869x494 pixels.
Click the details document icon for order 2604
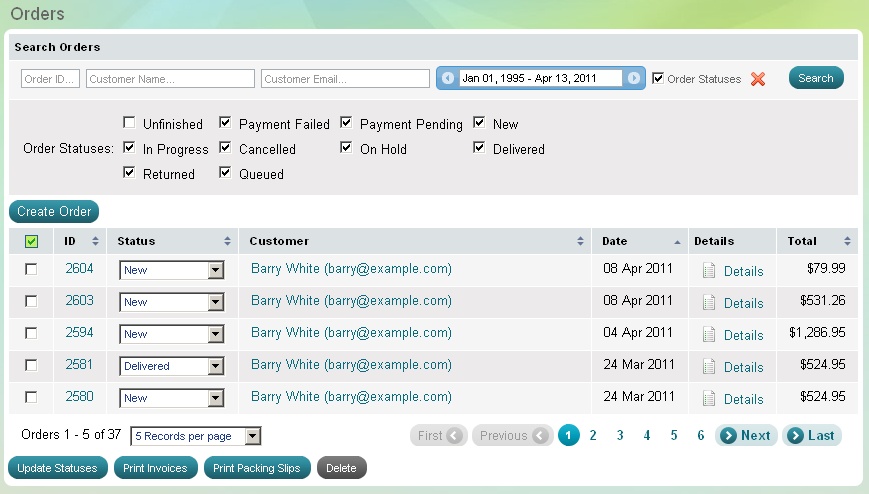tap(709, 270)
